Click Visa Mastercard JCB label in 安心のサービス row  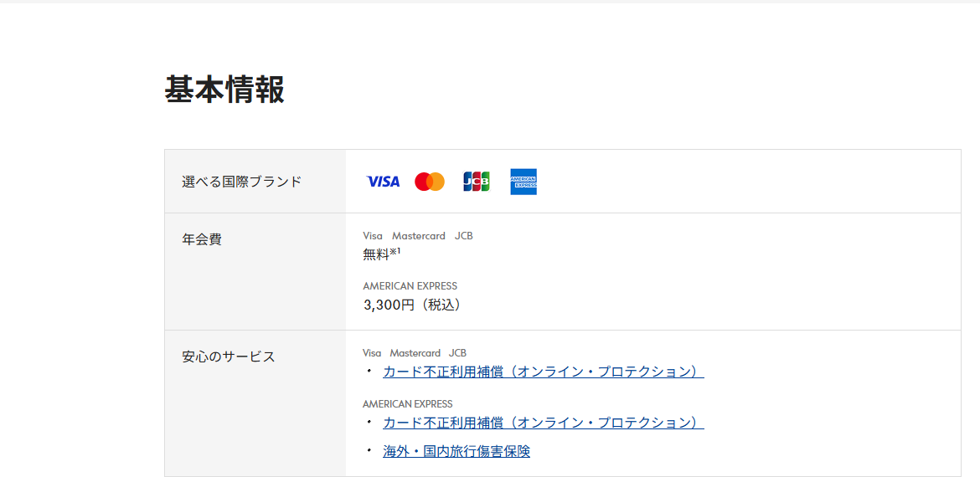click(x=415, y=353)
